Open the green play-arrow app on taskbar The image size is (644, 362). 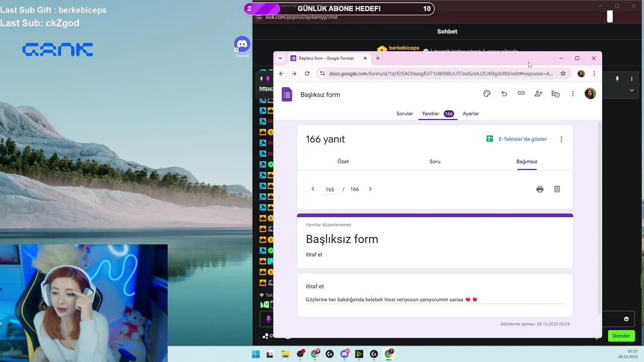[359, 354]
